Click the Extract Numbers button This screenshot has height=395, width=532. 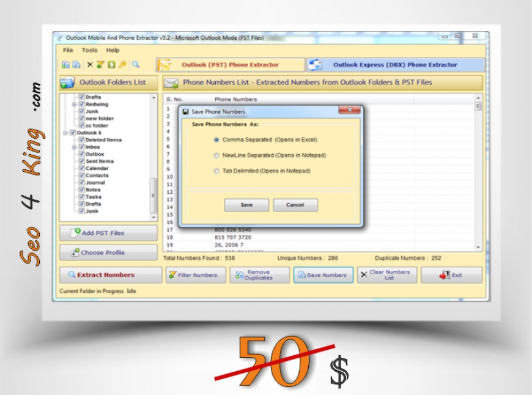point(111,275)
